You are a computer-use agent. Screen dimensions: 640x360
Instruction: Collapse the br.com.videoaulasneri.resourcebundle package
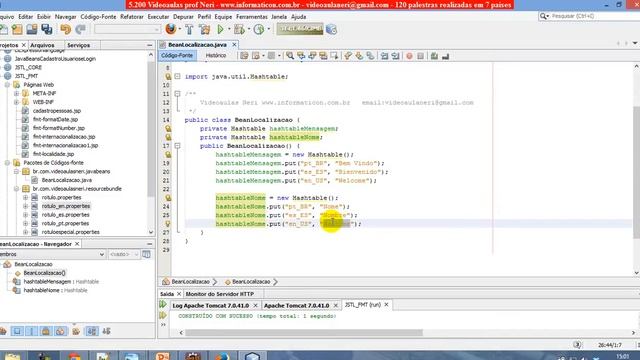[x=17, y=189]
